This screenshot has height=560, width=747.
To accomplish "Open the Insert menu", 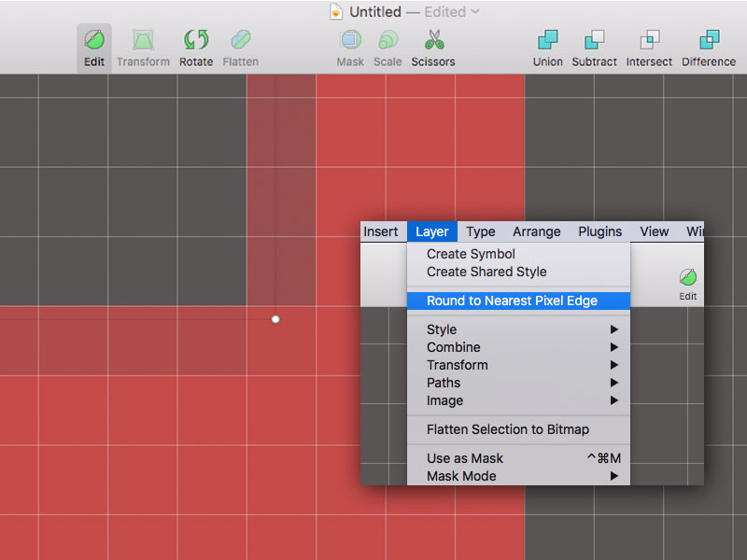I will pyautogui.click(x=381, y=231).
